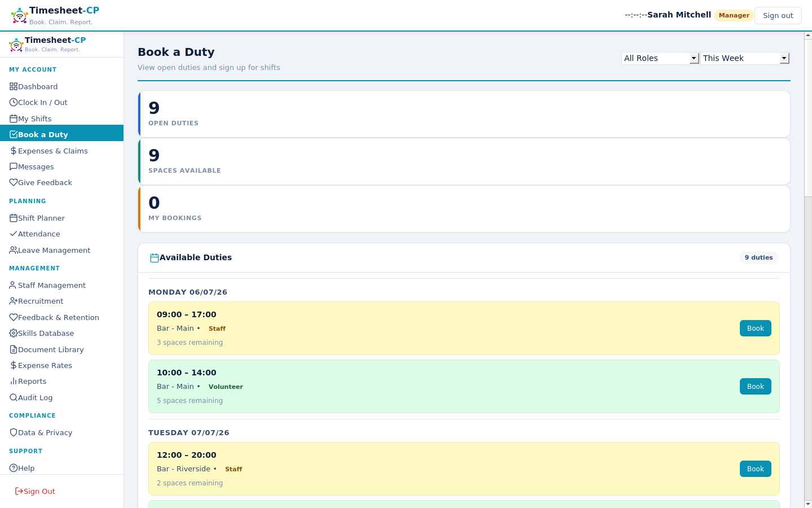Click the Reports bar chart icon
This screenshot has width=812, height=508.
[14, 381]
